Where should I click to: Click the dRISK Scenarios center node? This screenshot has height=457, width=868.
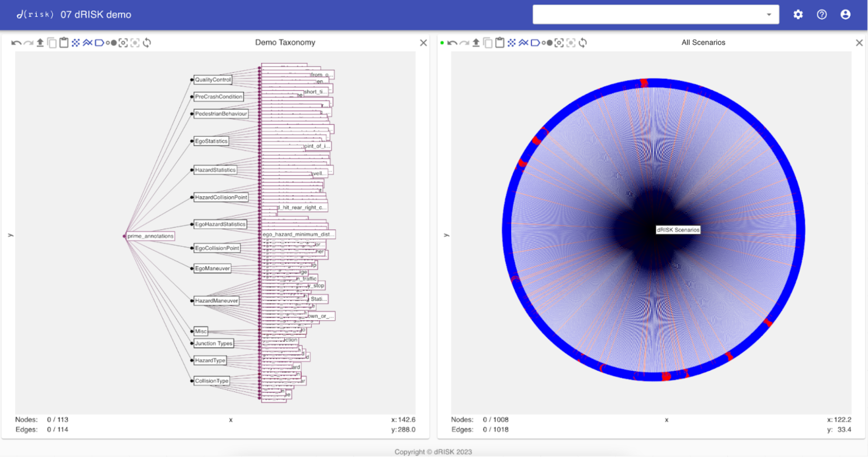pyautogui.click(x=677, y=230)
